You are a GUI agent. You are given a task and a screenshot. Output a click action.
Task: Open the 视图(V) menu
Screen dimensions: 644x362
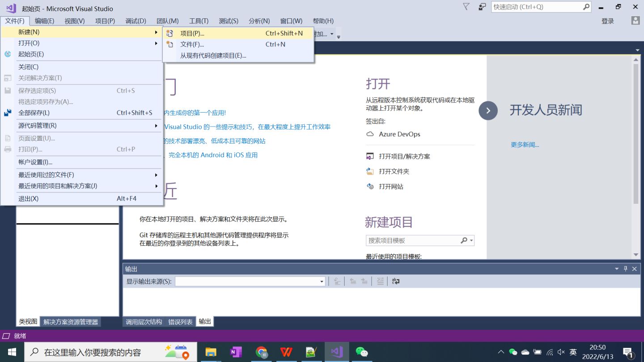(74, 21)
